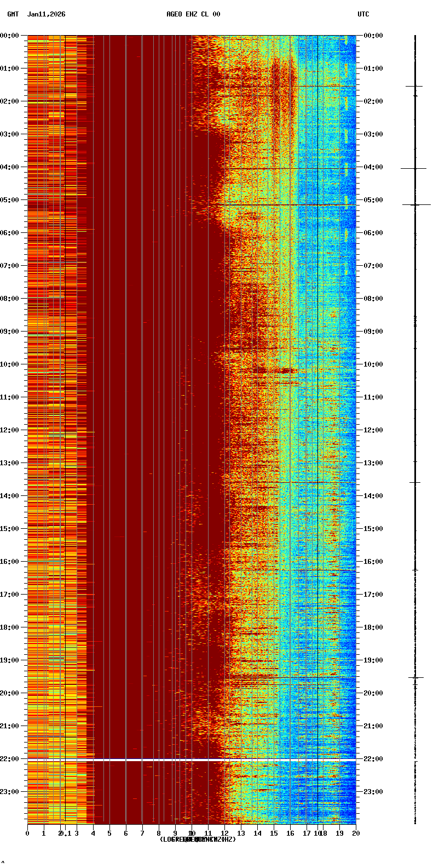Select the UTC label in the header

click(x=363, y=14)
